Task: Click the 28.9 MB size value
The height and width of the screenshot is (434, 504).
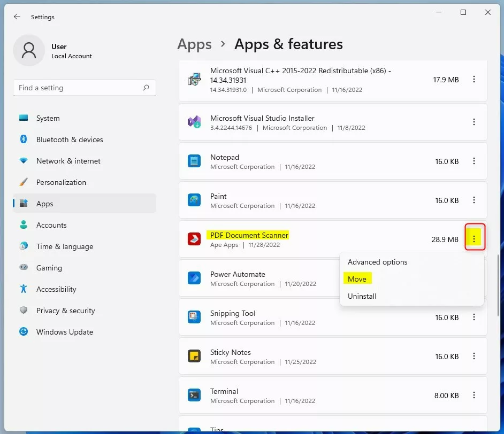Action: click(445, 239)
